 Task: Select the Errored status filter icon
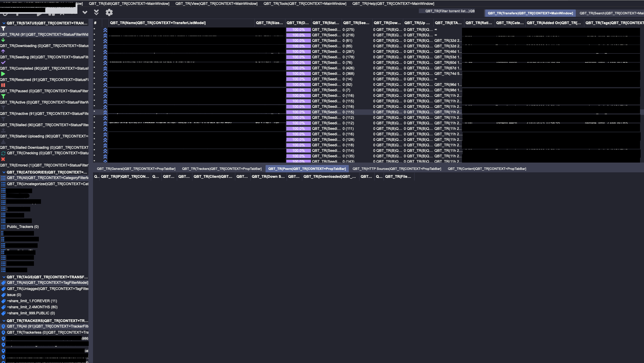pos(3,159)
